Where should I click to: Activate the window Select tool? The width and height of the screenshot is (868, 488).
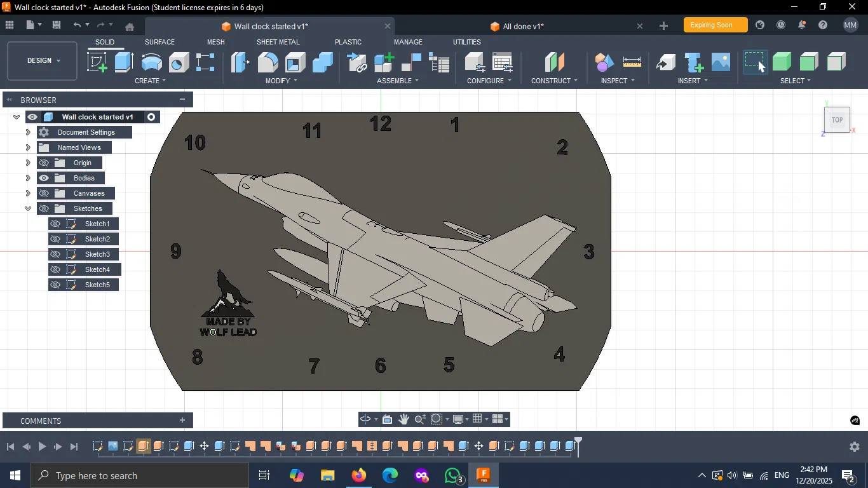[756, 62]
